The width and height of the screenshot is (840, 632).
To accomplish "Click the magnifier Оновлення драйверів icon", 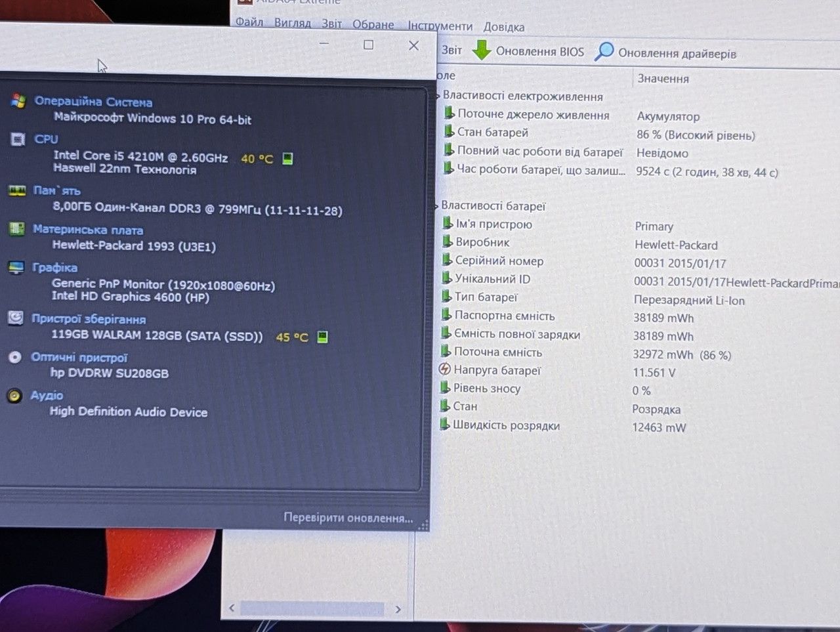I will pyautogui.click(x=604, y=51).
